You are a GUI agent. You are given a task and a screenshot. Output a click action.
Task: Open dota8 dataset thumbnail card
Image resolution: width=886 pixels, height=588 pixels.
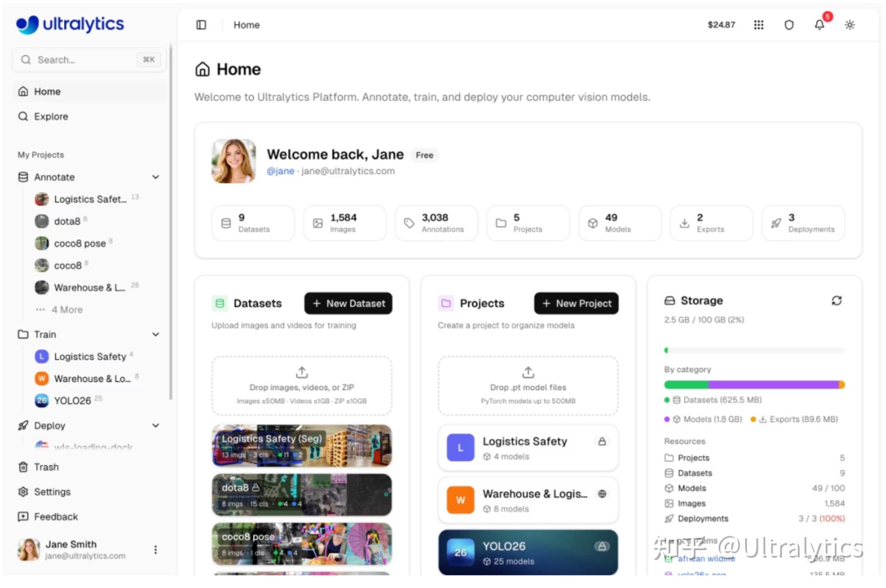coord(302,495)
